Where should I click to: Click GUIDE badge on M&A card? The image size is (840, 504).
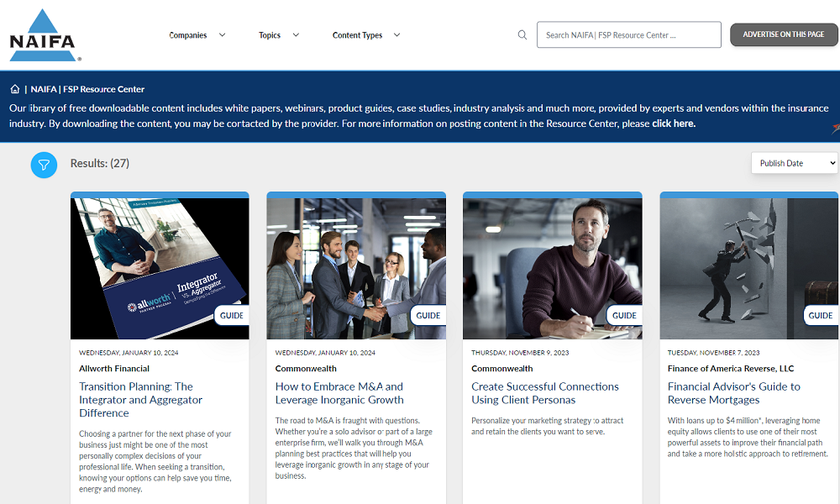coord(428,316)
